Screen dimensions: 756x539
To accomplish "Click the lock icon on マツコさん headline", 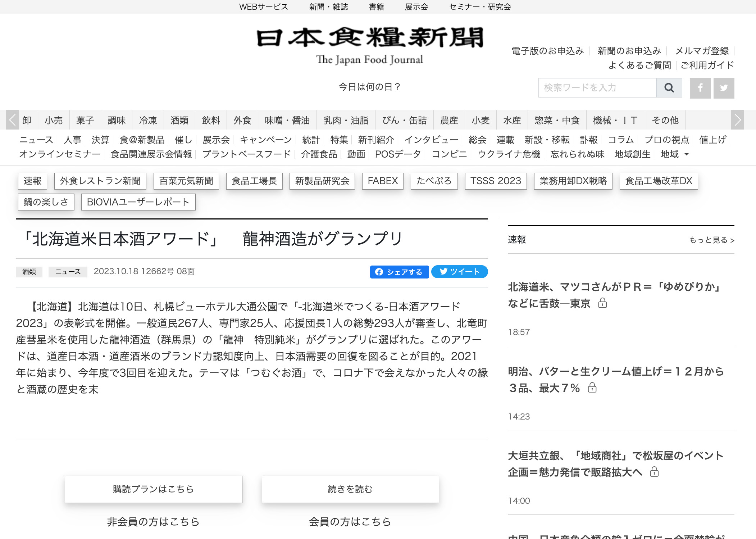I will pyautogui.click(x=603, y=303).
